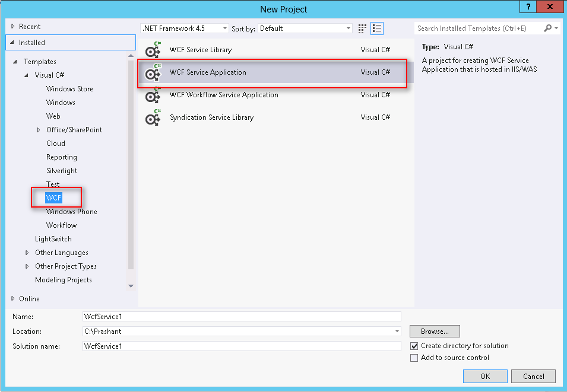The height and width of the screenshot is (392, 567).
Task: Expand the Recent section
Action: (12, 26)
